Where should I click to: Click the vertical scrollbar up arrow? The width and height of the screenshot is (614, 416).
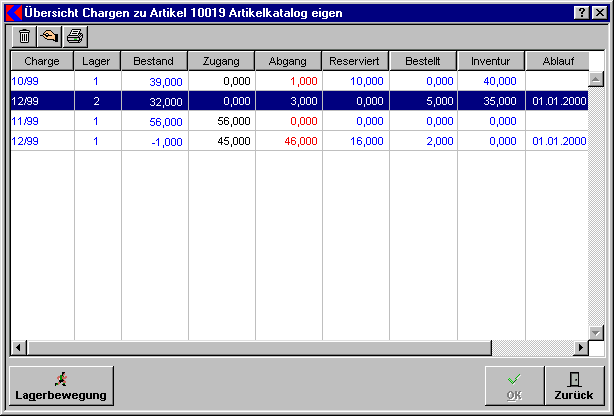[596, 78]
